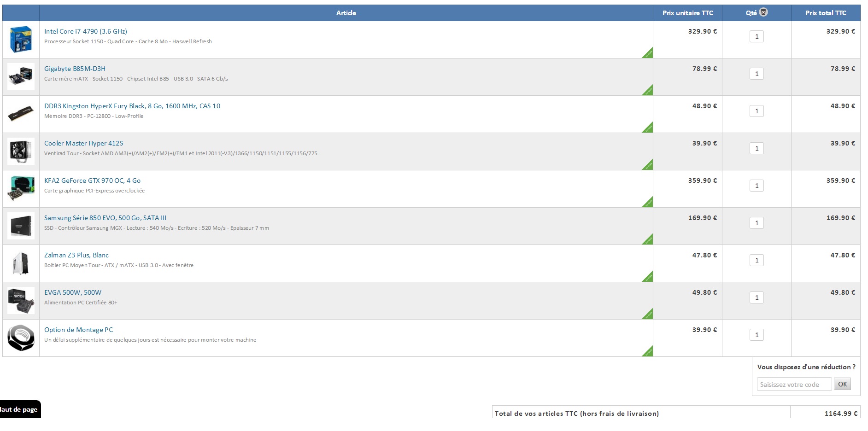
Task: Open DDR3 Kingston HyperX Fury Black link
Action: (x=132, y=106)
